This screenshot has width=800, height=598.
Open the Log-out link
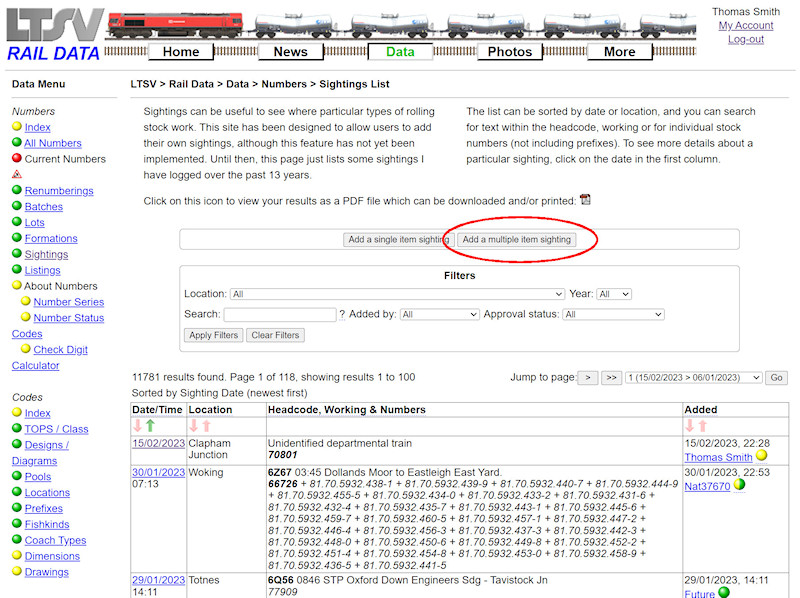coord(746,39)
